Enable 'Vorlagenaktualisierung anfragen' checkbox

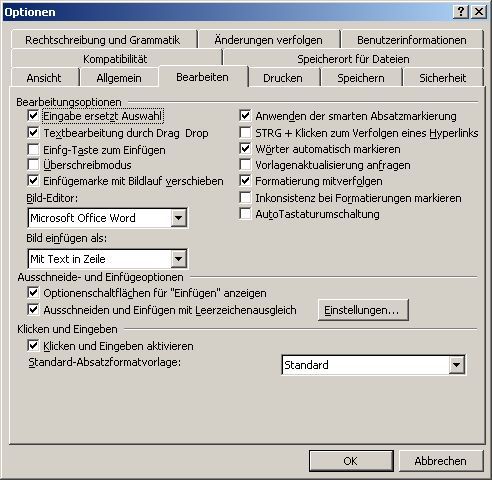pyautogui.click(x=245, y=165)
